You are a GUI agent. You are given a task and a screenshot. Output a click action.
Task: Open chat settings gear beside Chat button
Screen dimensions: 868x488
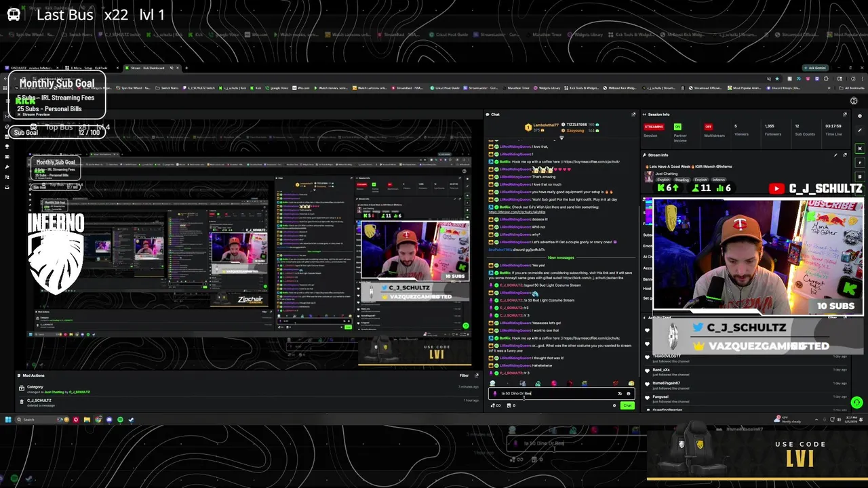pyautogui.click(x=614, y=405)
